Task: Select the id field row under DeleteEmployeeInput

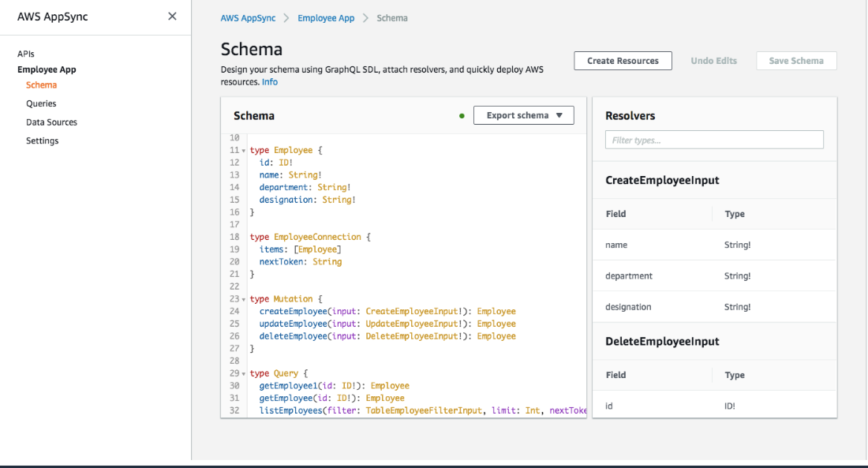Action: pyautogui.click(x=714, y=406)
